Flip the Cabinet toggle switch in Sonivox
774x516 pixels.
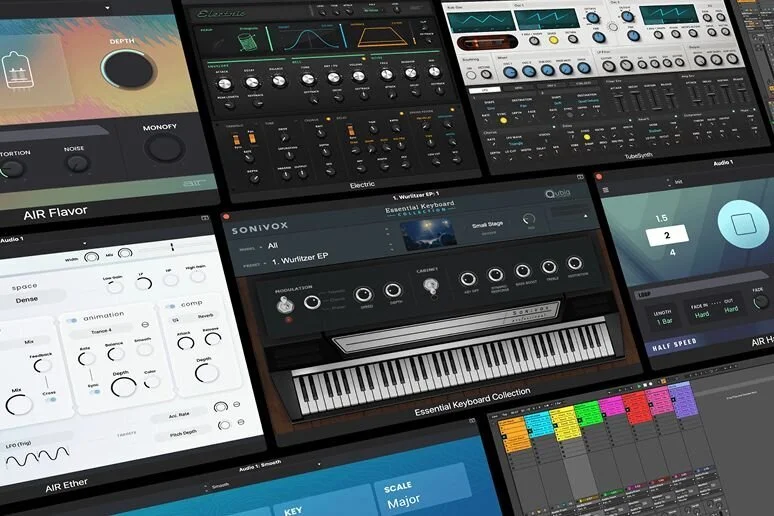tap(431, 286)
